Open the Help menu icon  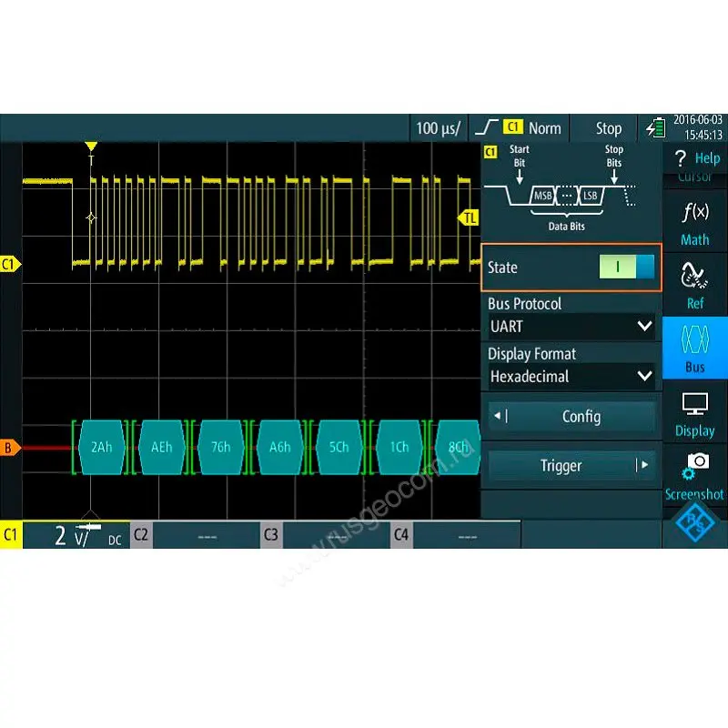pos(695,158)
